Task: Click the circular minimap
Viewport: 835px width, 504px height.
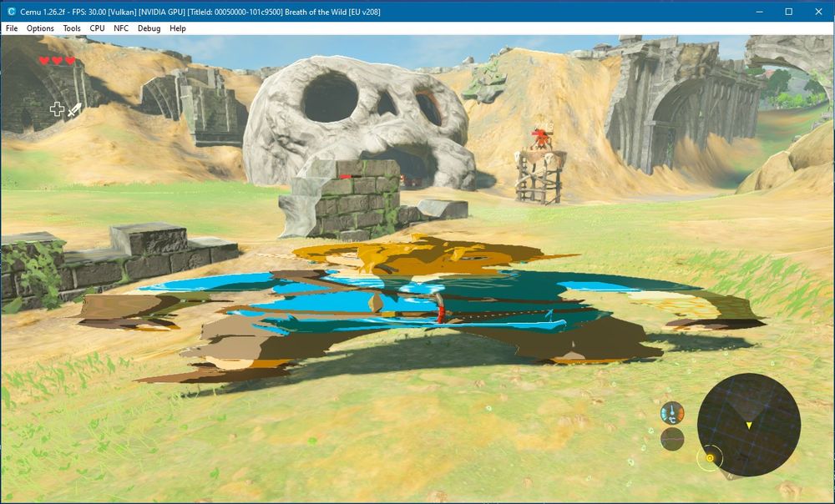Action: 749,425
